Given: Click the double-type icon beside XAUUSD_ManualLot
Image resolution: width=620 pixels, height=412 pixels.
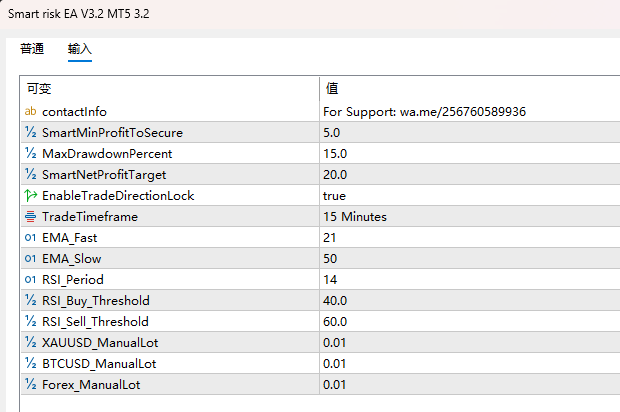Looking at the screenshot, I should (30, 342).
